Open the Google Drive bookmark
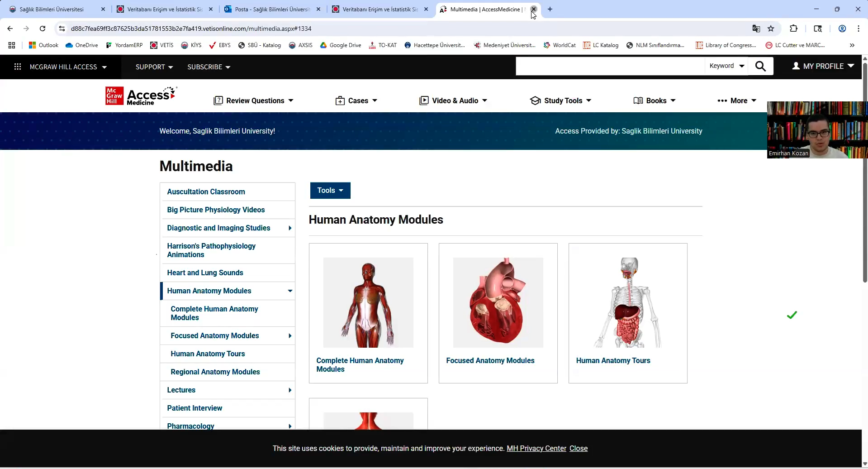Image resolution: width=868 pixels, height=469 pixels. [x=341, y=45]
